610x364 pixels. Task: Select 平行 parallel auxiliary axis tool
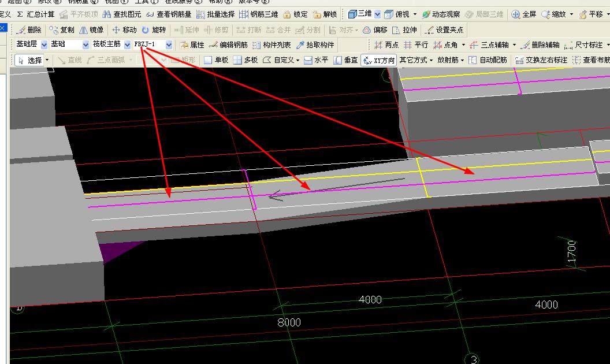(416, 44)
